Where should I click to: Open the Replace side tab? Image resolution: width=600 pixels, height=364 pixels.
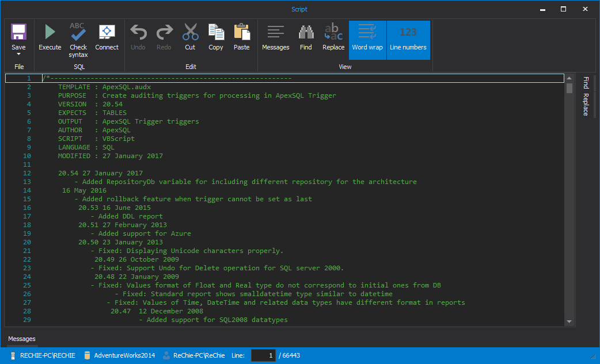coord(586,104)
